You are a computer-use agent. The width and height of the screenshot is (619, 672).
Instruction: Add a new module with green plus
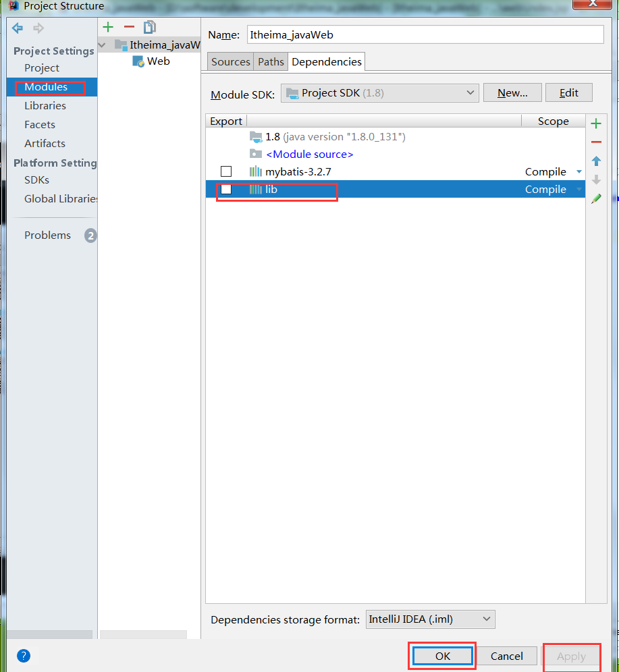tap(108, 28)
